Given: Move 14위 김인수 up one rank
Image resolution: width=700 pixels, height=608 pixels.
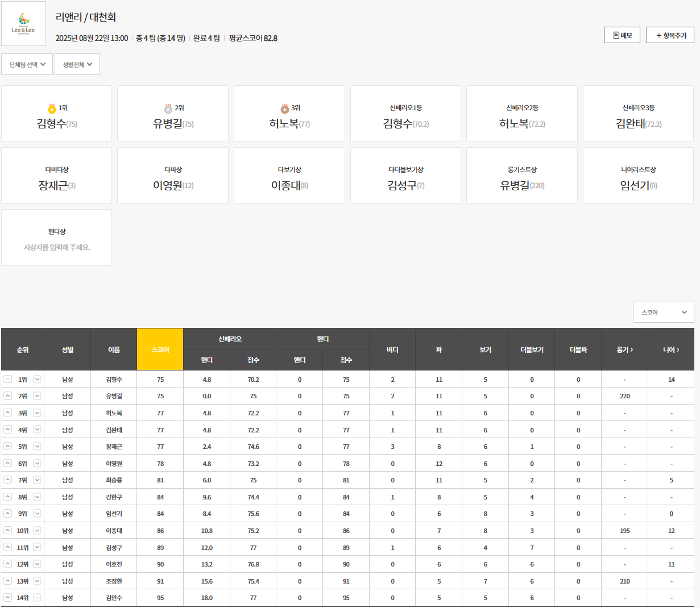Looking at the screenshot, I should pyautogui.click(x=7, y=598).
